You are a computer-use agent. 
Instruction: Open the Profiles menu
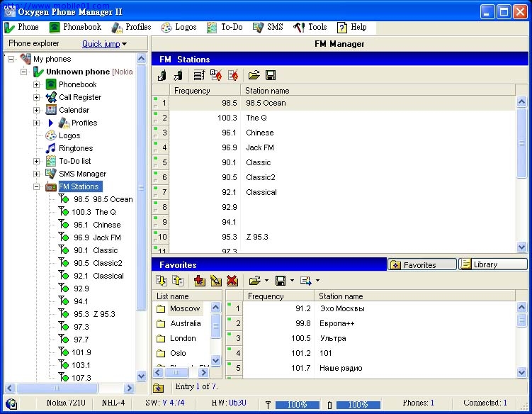click(x=131, y=27)
